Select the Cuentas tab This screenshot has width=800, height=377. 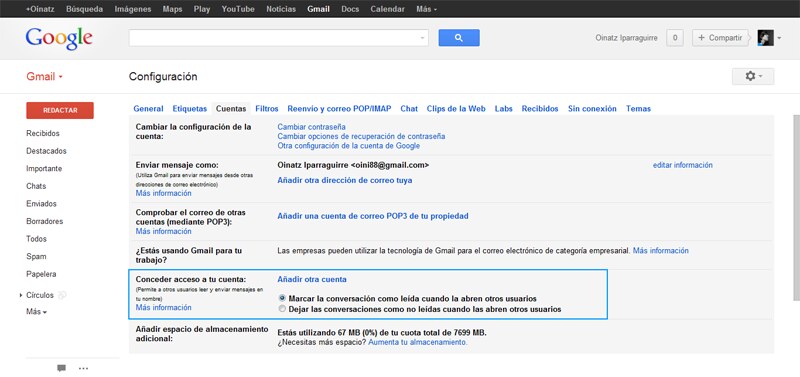231,109
